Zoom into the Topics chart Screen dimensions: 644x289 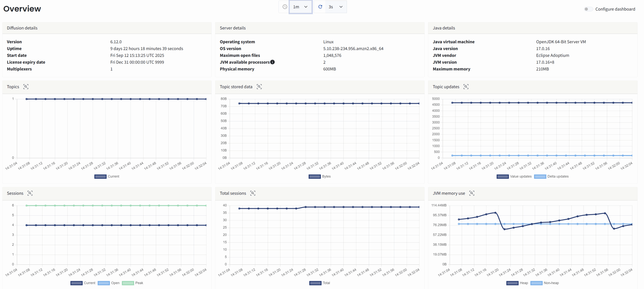[26, 87]
